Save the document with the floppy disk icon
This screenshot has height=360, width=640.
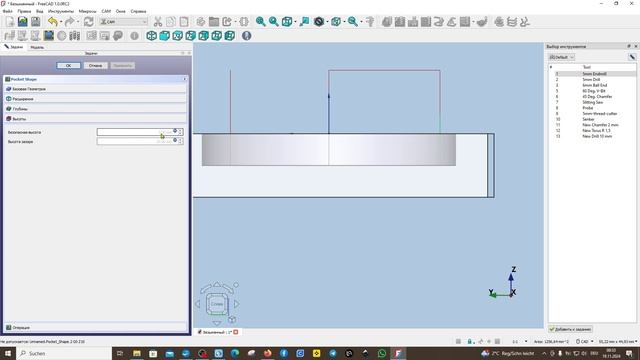36,22
